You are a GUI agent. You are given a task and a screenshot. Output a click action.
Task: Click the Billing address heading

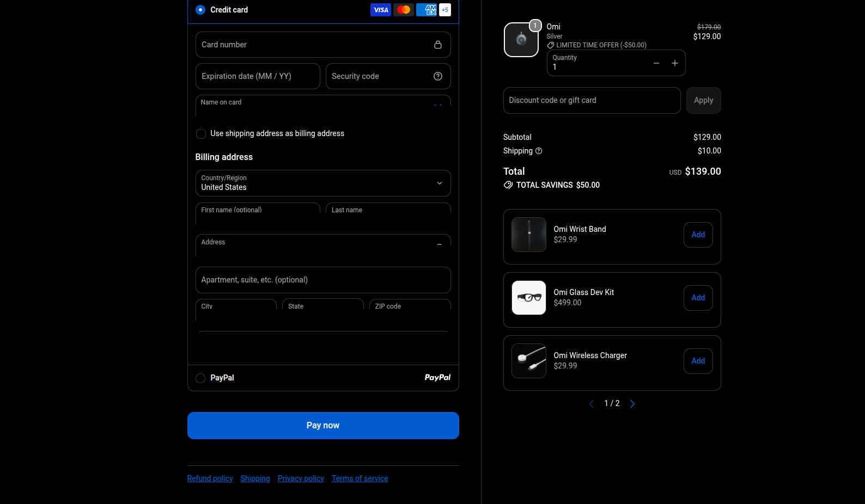coord(224,157)
